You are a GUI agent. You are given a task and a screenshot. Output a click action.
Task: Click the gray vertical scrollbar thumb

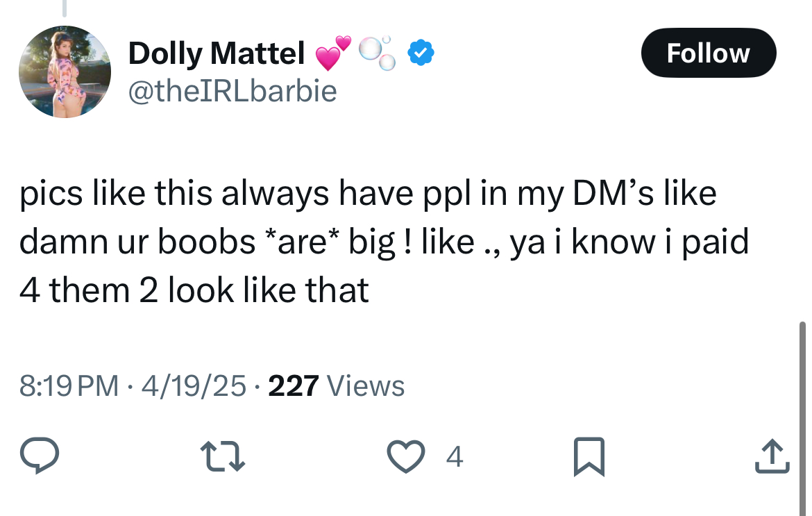tap(802, 418)
